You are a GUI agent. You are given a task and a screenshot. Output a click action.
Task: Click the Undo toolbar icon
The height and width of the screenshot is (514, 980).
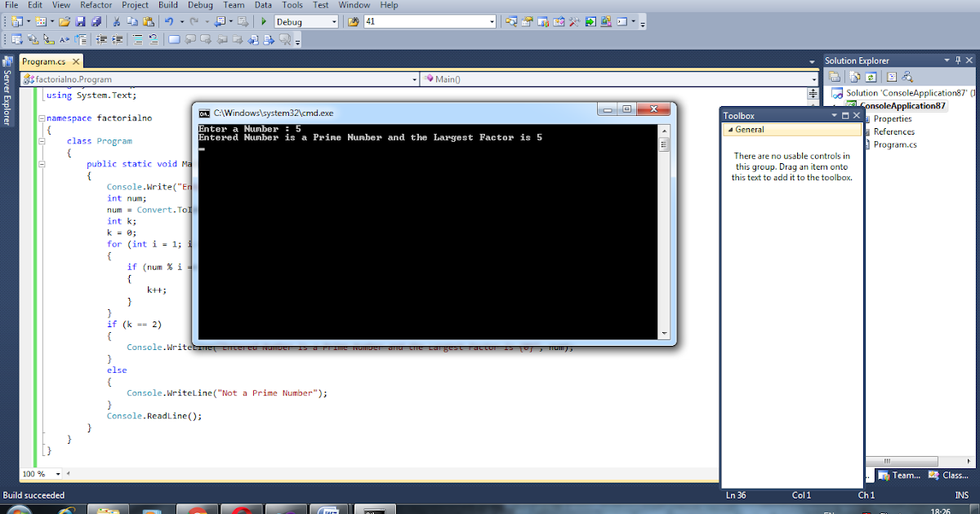tap(170, 21)
